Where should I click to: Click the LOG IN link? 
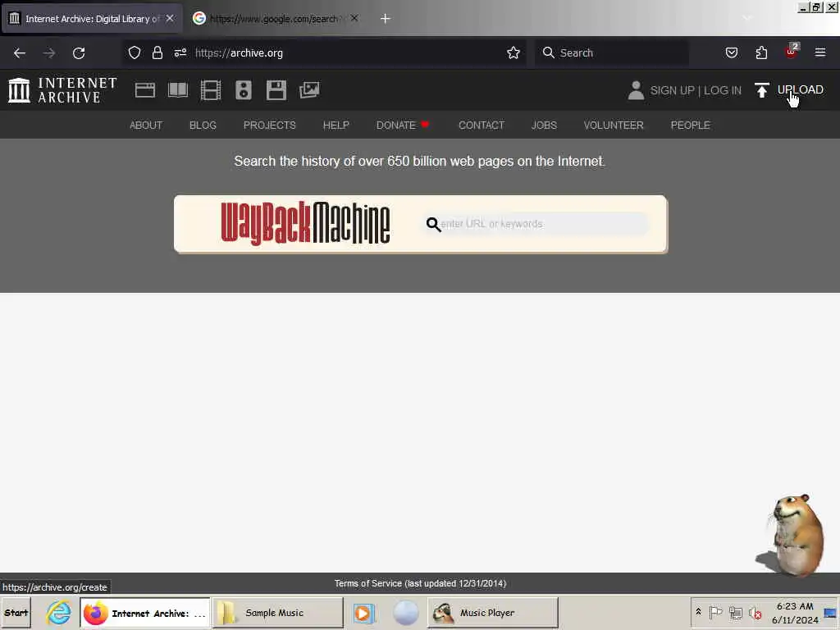coord(722,90)
